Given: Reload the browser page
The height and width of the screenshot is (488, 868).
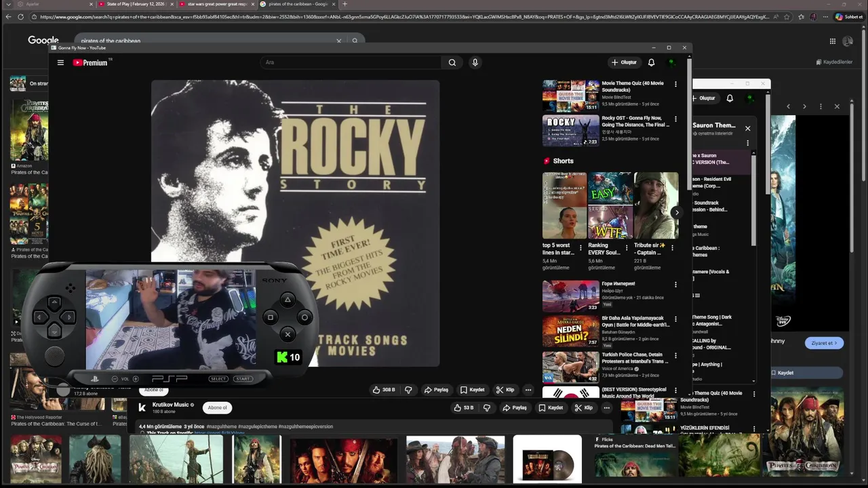Looking at the screenshot, I should 20,16.
